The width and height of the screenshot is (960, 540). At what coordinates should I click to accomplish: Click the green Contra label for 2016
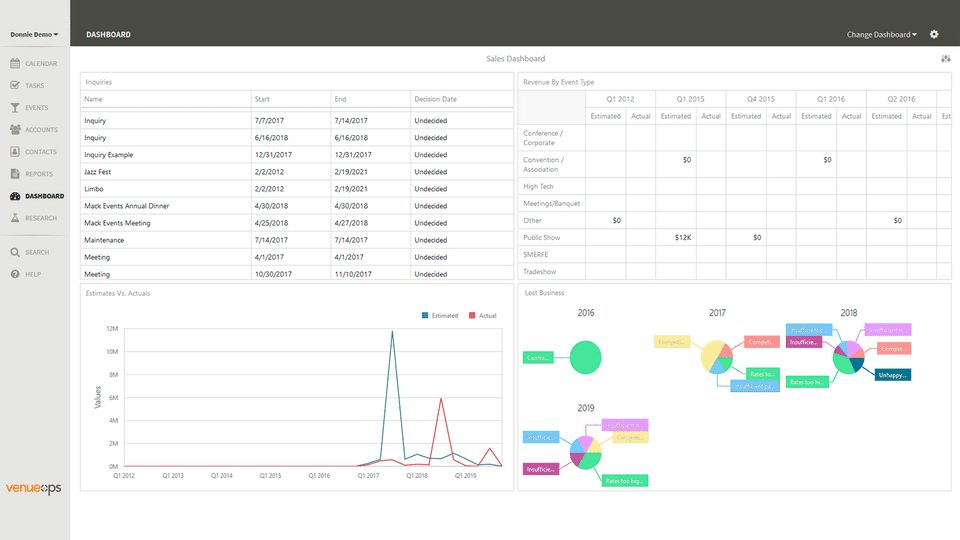(538, 358)
